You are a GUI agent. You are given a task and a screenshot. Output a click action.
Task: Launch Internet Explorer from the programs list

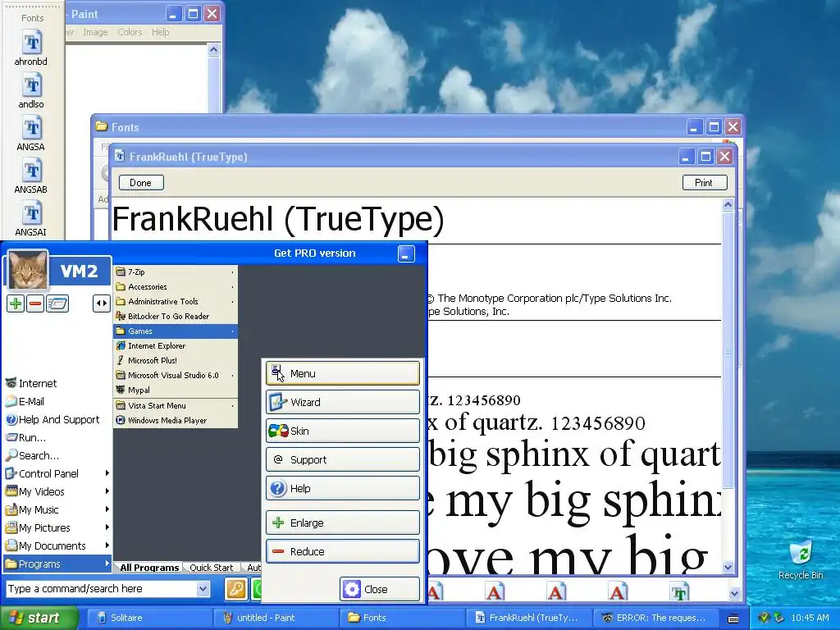pos(176,346)
